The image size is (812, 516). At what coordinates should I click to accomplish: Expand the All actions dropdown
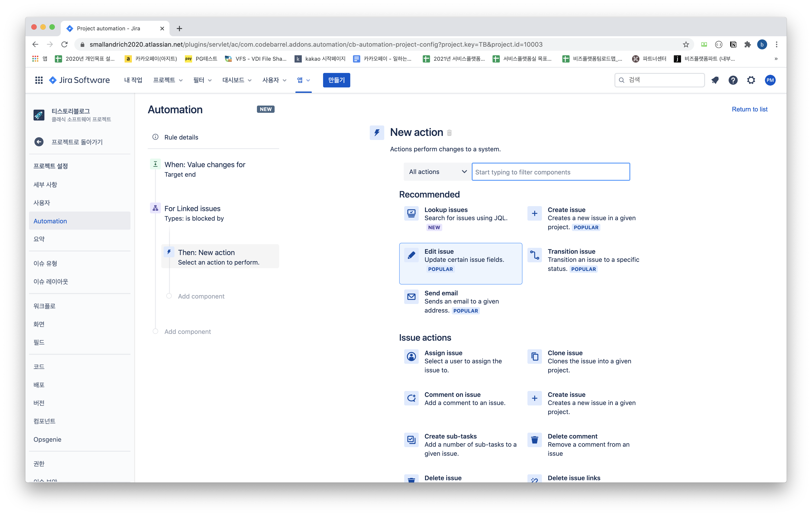tap(437, 172)
